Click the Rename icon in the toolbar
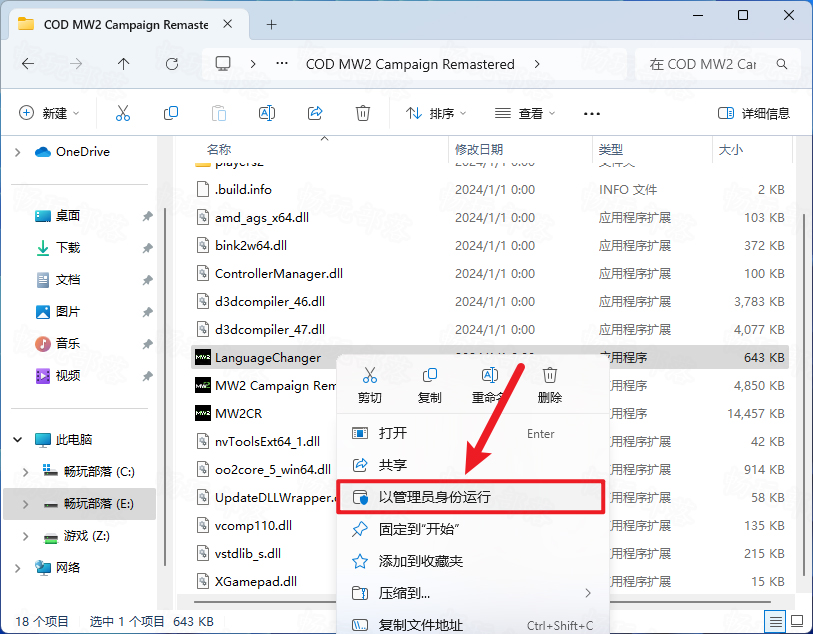The height and width of the screenshot is (634, 813). pos(267,113)
